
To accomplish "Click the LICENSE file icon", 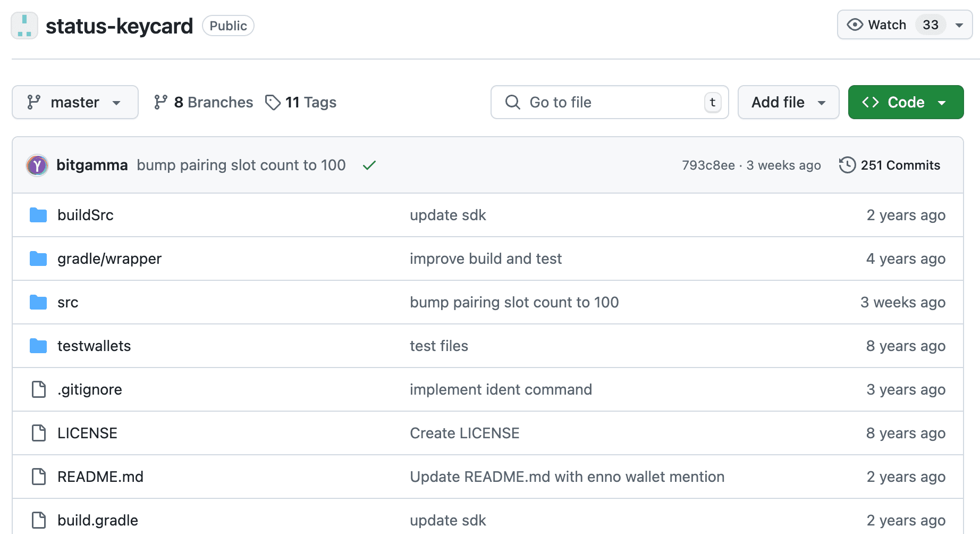I will (x=39, y=433).
